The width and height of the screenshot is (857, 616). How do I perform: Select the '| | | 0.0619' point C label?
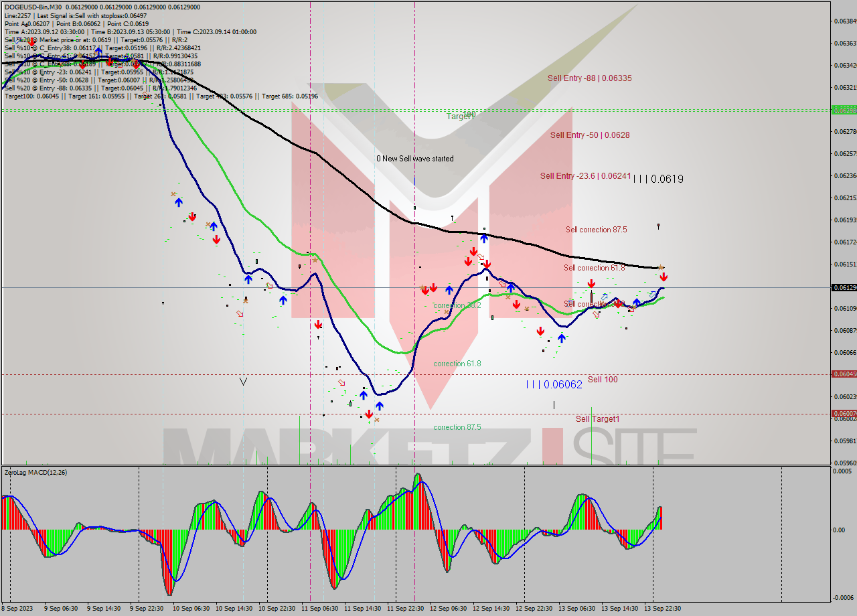[658, 179]
